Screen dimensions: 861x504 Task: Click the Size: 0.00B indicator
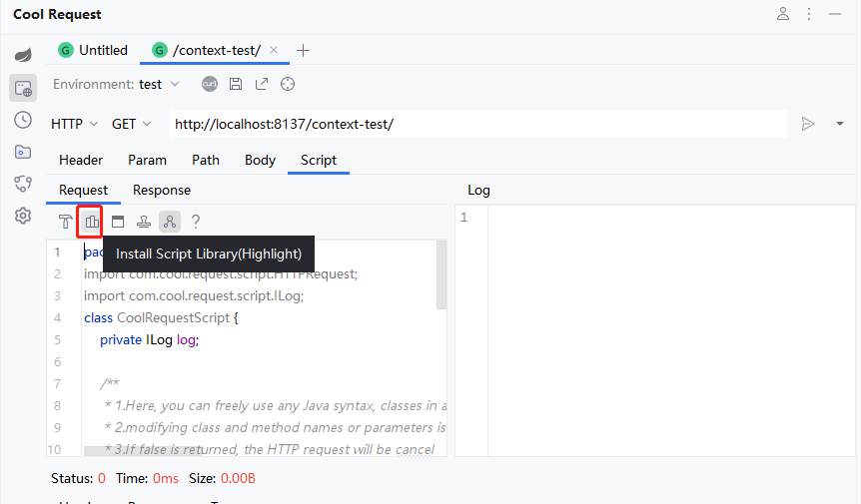click(x=222, y=479)
